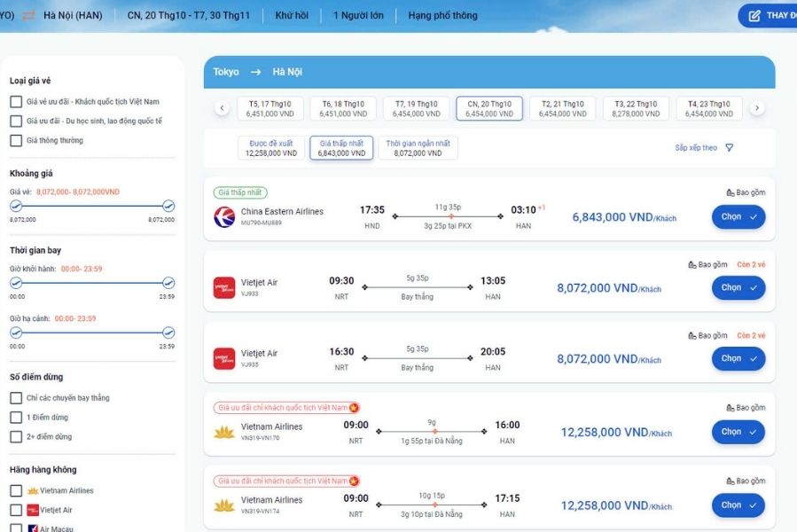Choose the Vietjet Air 16:30 flight
The width and height of the screenshot is (797, 532).
(x=738, y=358)
